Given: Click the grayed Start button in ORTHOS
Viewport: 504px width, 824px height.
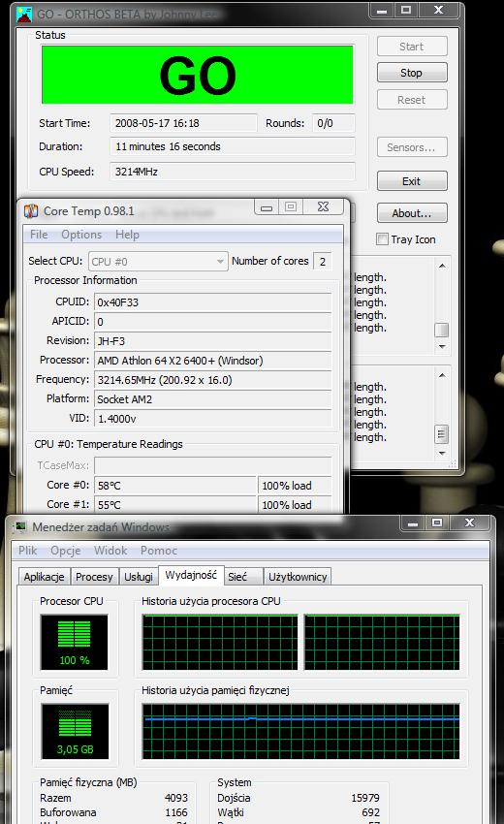Looking at the screenshot, I should click(412, 47).
